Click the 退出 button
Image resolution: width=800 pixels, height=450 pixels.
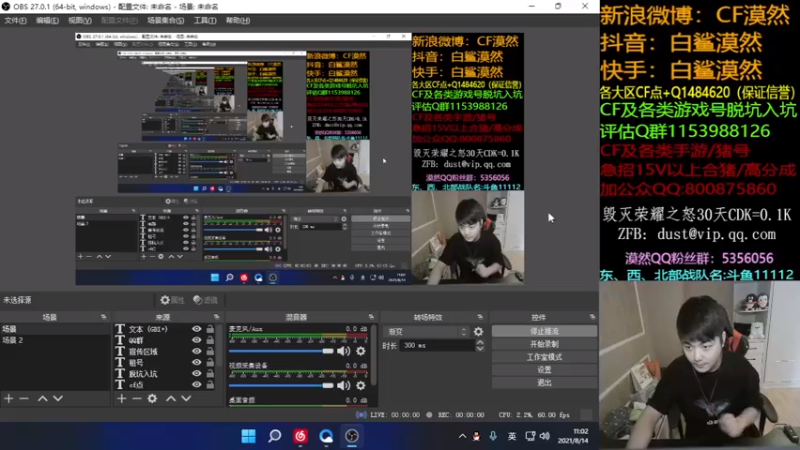pos(544,383)
